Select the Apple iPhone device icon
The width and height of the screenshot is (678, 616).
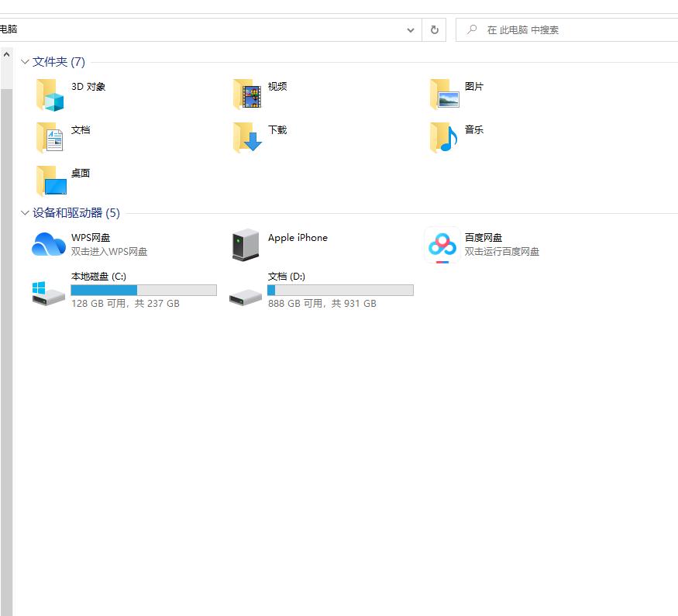(246, 245)
